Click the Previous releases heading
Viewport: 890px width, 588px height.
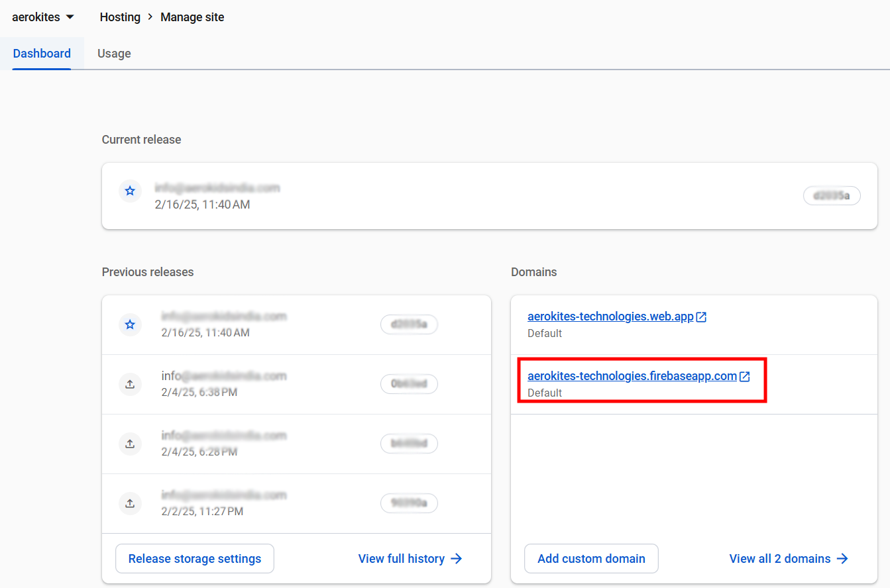tap(148, 272)
